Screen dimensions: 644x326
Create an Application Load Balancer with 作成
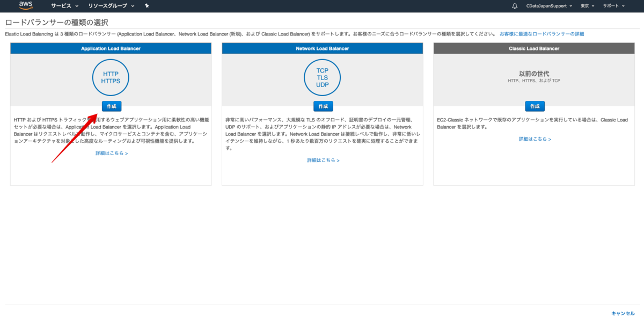(x=111, y=106)
